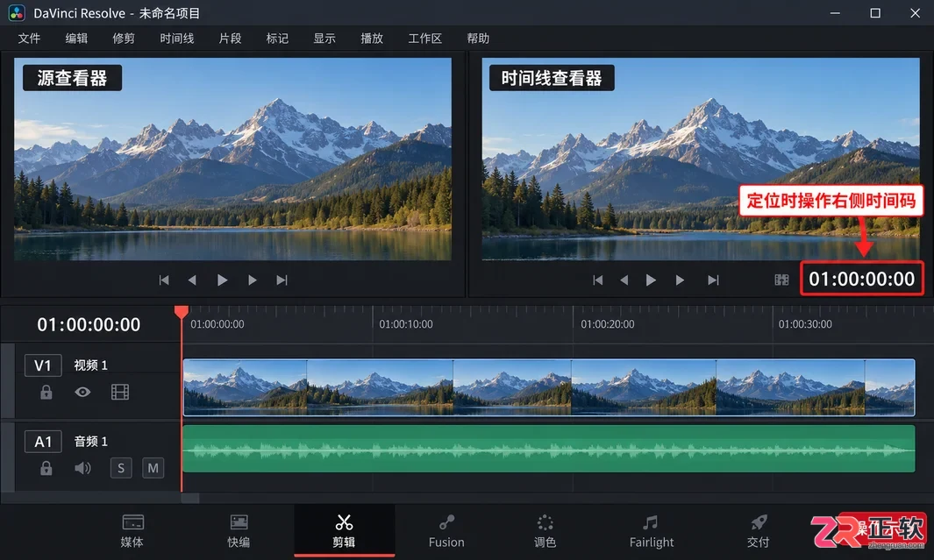Play reverse in source viewer
This screenshot has width=934, height=560.
(192, 280)
